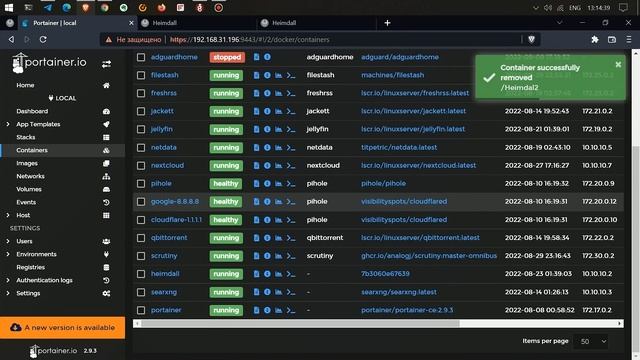Expand the Users sidebar section
640x360 pixels.
click(x=8, y=241)
